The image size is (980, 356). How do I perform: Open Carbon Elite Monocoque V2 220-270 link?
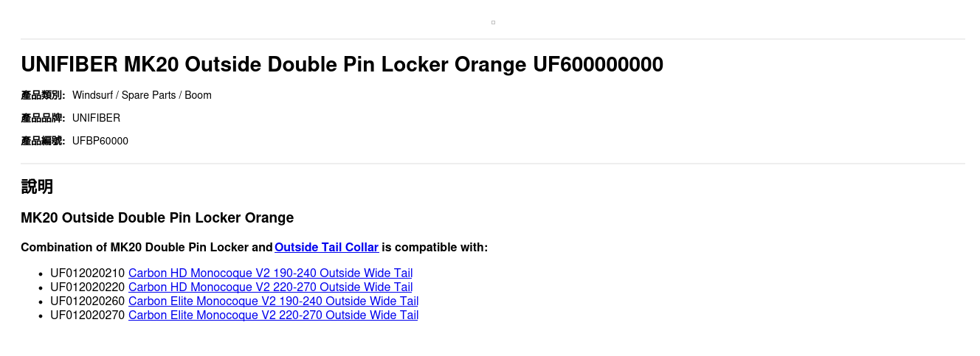tap(273, 315)
